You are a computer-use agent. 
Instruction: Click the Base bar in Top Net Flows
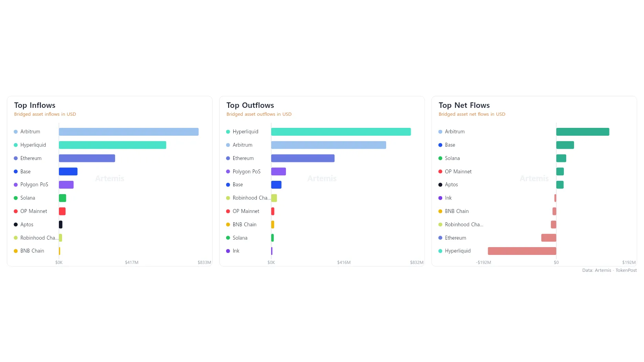(565, 145)
